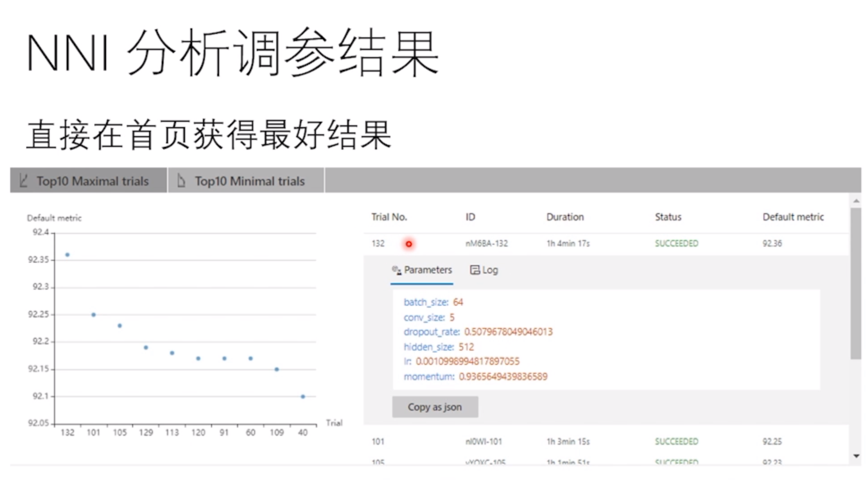This screenshot has height=481, width=868.
Task: Click chart data point for trial 113
Action: 172,353
